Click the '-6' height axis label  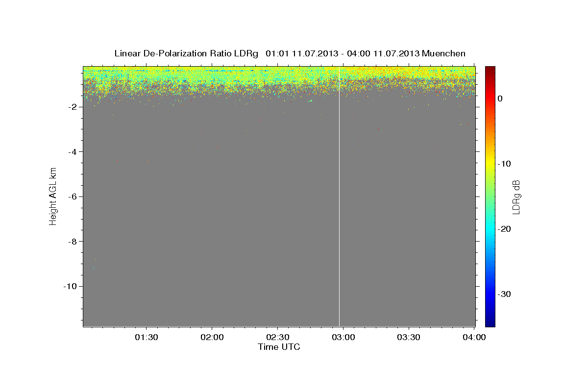(x=73, y=196)
